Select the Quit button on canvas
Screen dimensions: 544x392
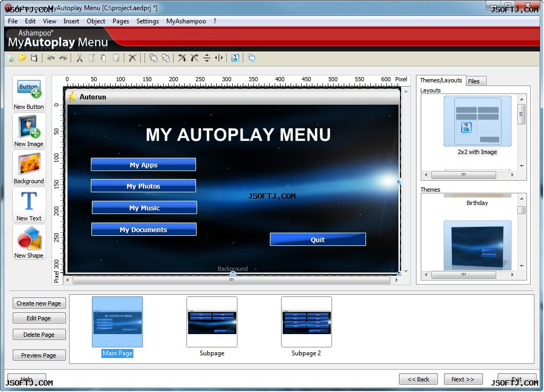pyautogui.click(x=318, y=240)
